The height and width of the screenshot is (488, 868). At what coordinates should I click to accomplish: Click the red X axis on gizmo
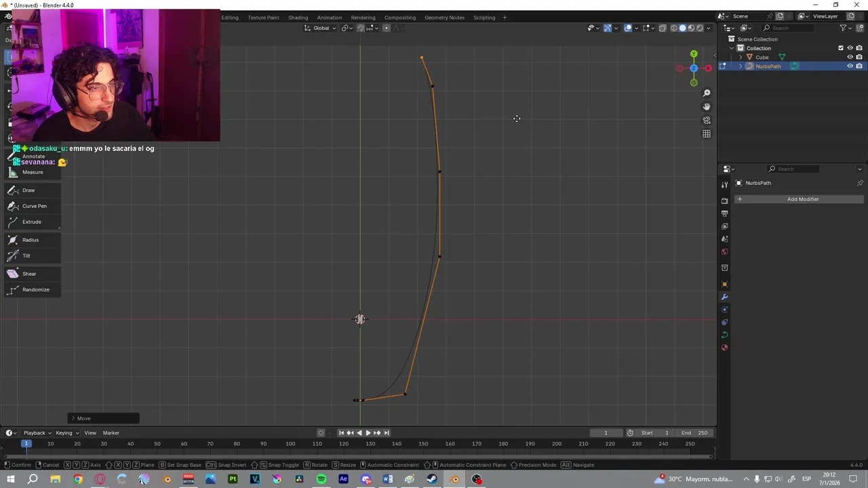coord(708,68)
